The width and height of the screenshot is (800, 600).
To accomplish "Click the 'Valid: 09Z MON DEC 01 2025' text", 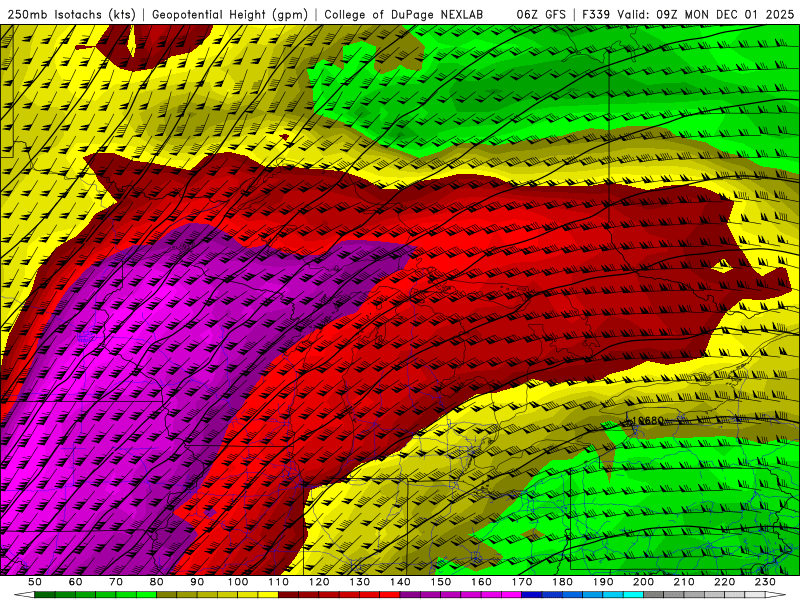I will pyautogui.click(x=706, y=14).
